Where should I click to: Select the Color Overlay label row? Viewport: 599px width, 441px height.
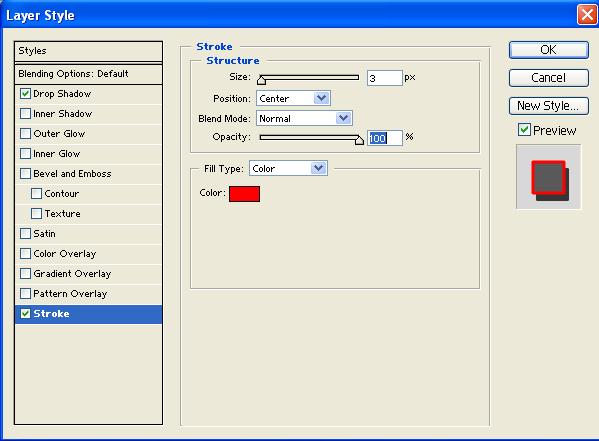click(x=65, y=254)
